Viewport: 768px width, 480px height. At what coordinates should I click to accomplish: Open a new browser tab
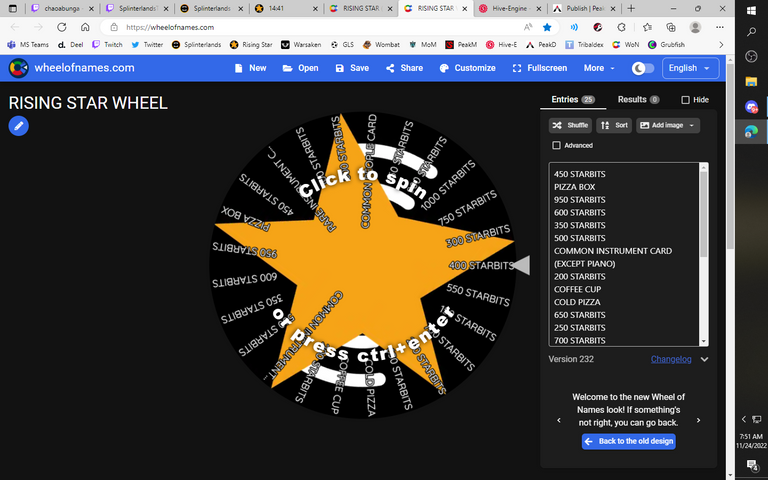click(x=631, y=8)
